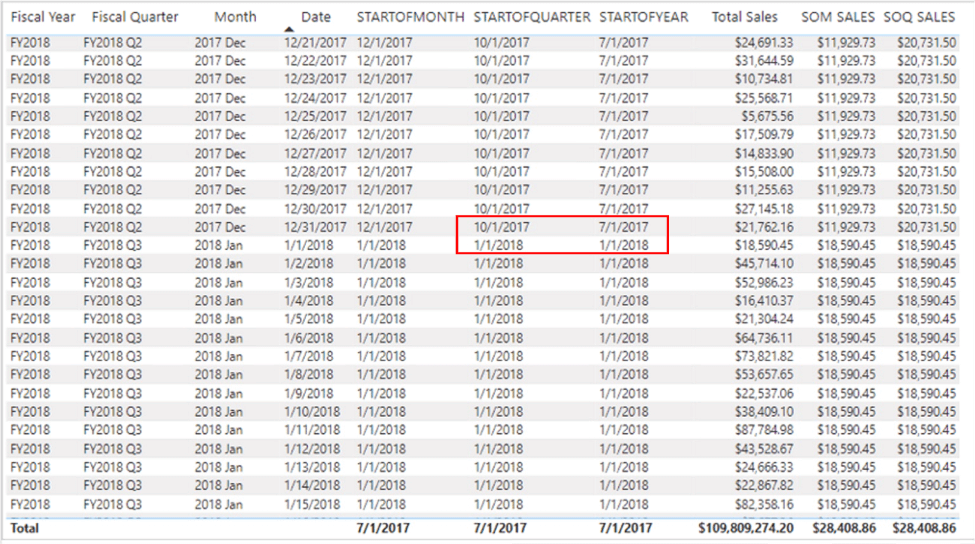Click the STARTOFMONTH column header
Viewport: 975px width, 544px height.
click(410, 17)
